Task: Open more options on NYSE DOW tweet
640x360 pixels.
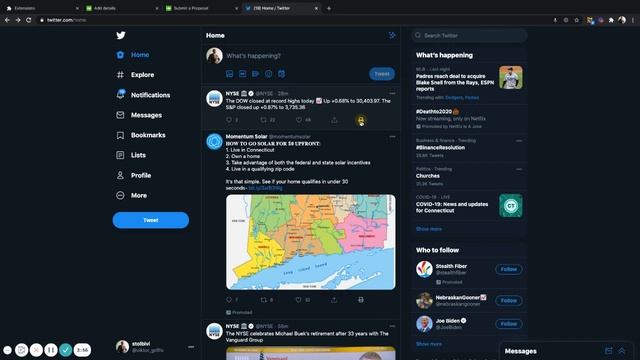Action: (x=392, y=93)
